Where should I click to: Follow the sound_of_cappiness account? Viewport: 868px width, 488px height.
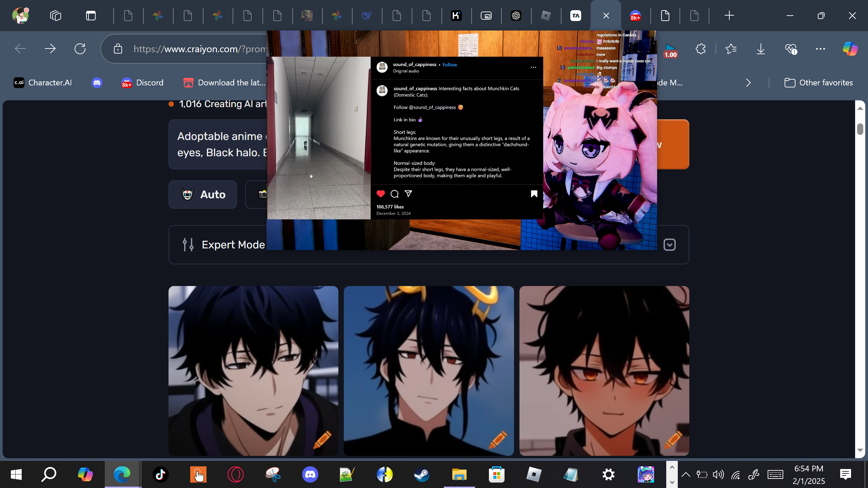pyautogui.click(x=449, y=64)
